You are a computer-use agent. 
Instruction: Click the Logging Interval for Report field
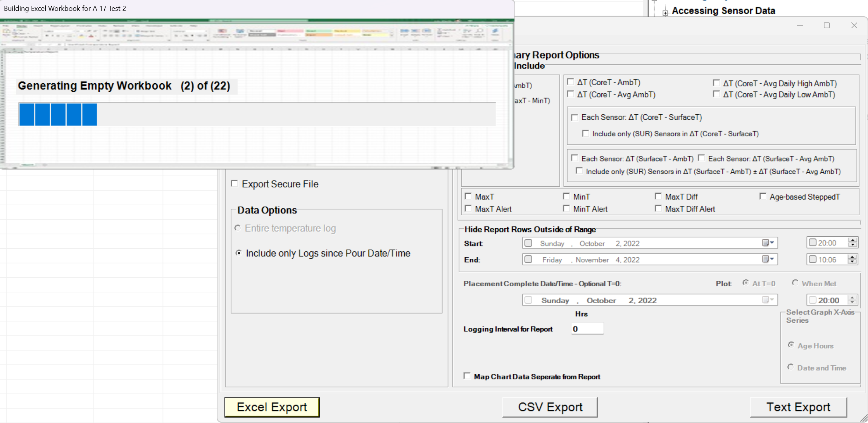(587, 329)
